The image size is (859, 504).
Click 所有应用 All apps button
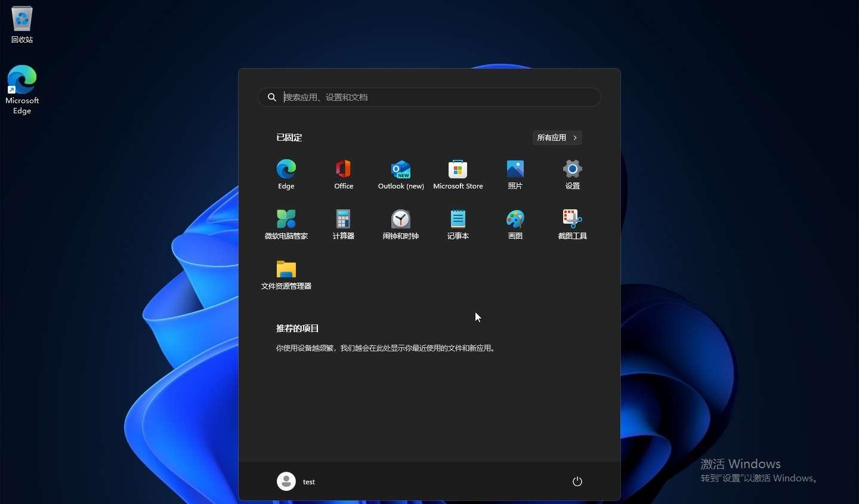click(557, 138)
